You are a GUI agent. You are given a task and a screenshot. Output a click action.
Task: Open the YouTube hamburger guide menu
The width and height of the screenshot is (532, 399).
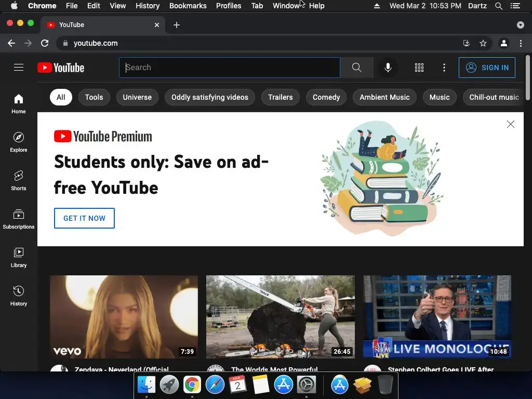coord(19,68)
